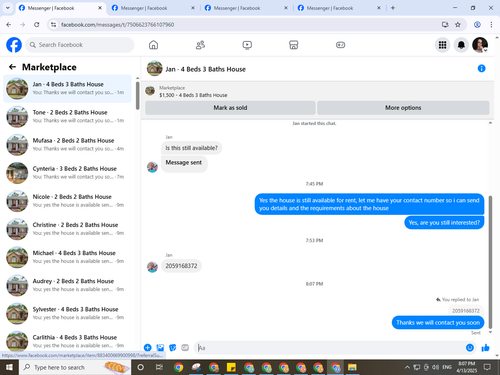500x375 pixels.
Task: Click the 'Is this still available?' message
Action: 191,148
